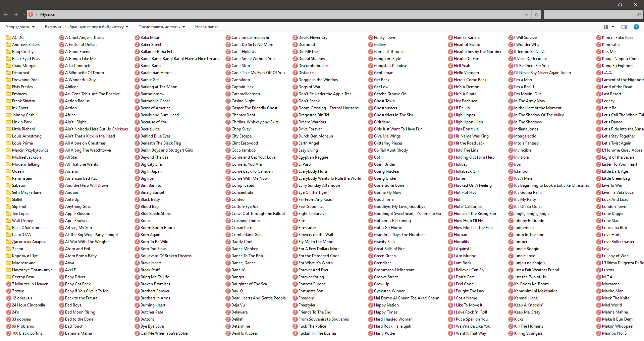Image resolution: width=644 pixels, height=341 pixels.
Task: Click the music file icon for Africa
Action: tap(62, 115)
